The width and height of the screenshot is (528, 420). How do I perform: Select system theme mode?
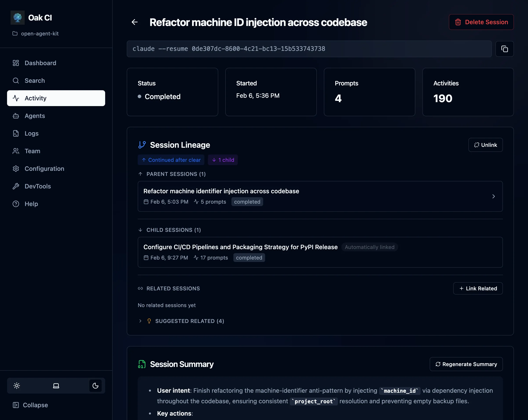56,385
